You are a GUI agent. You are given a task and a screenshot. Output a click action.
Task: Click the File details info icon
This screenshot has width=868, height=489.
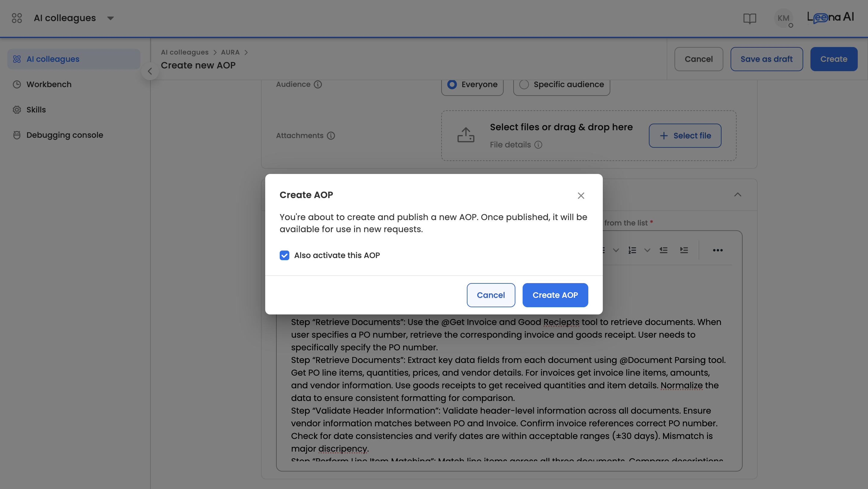coord(538,145)
